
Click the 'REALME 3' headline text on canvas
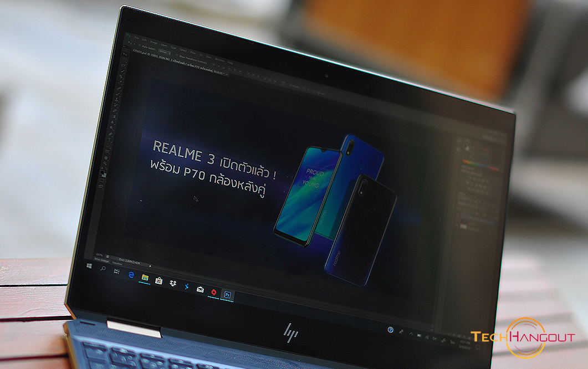click(184, 153)
